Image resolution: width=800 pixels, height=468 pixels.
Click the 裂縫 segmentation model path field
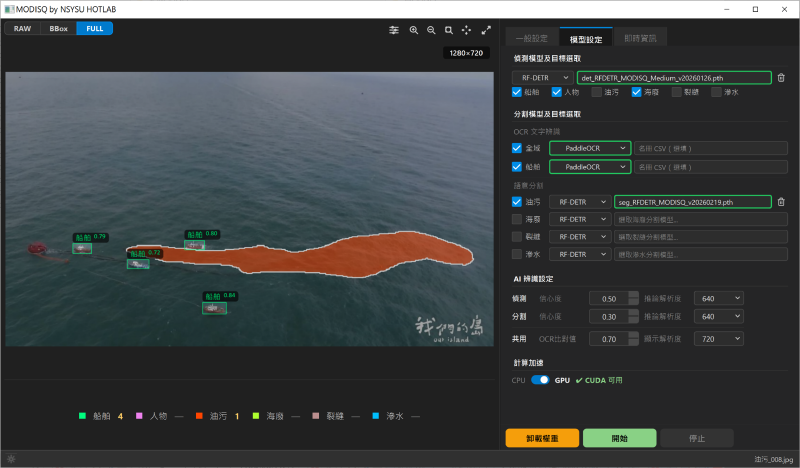701,237
